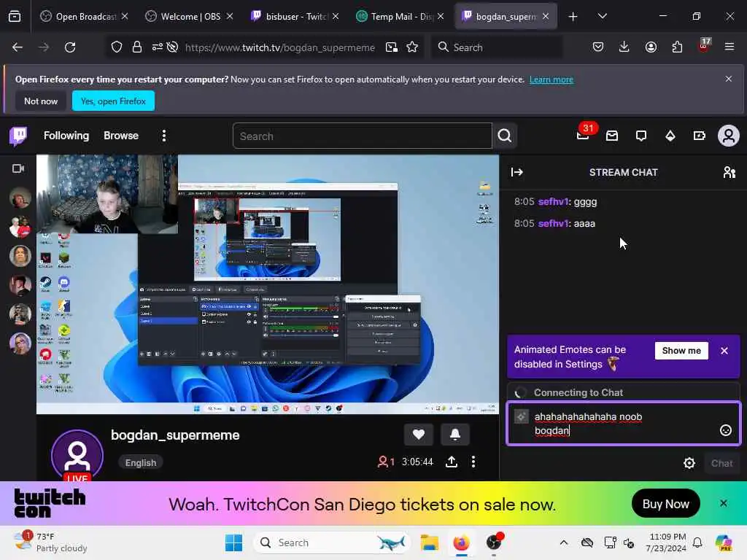
Task: Open the Firefox account icon
Action: click(651, 47)
